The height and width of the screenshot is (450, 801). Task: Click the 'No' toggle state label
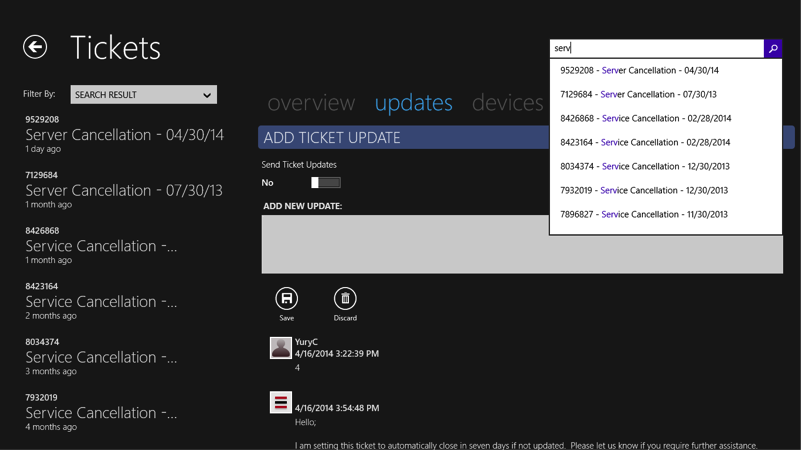[267, 183]
